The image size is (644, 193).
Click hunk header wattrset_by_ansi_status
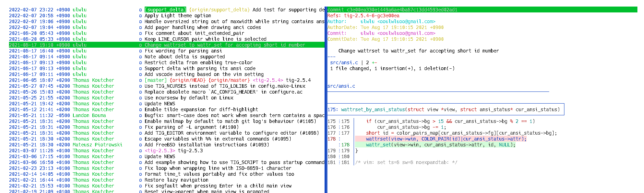[x=446, y=109]
